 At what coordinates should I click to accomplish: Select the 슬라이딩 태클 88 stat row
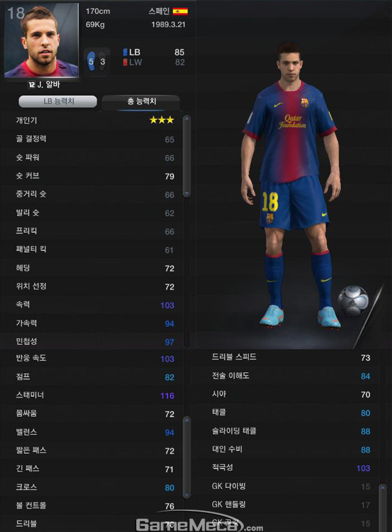pos(288,431)
